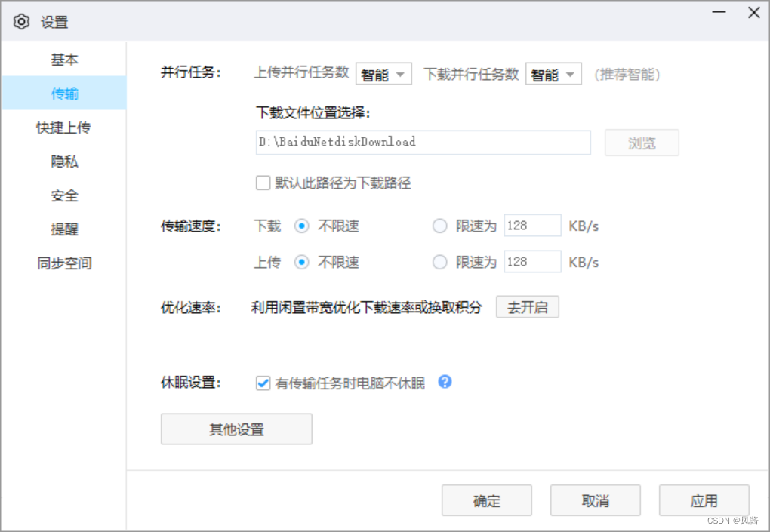This screenshot has width=770, height=532.
Task: Confirm with the 确定 button
Action: 487,500
